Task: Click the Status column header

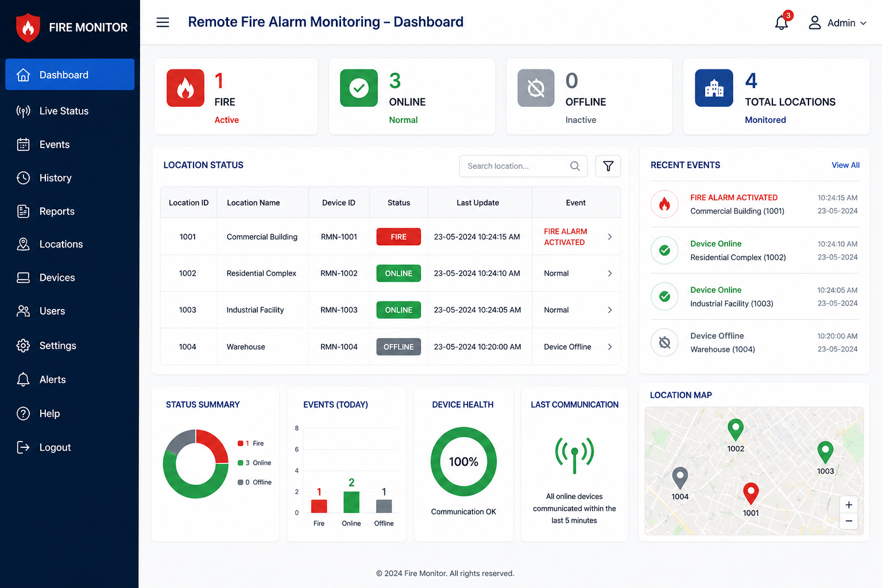Action: [x=399, y=203]
